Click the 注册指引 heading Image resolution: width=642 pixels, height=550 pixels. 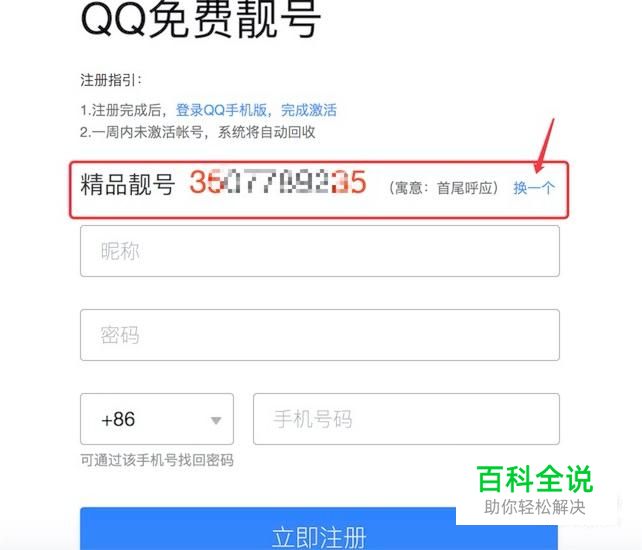click(111, 80)
